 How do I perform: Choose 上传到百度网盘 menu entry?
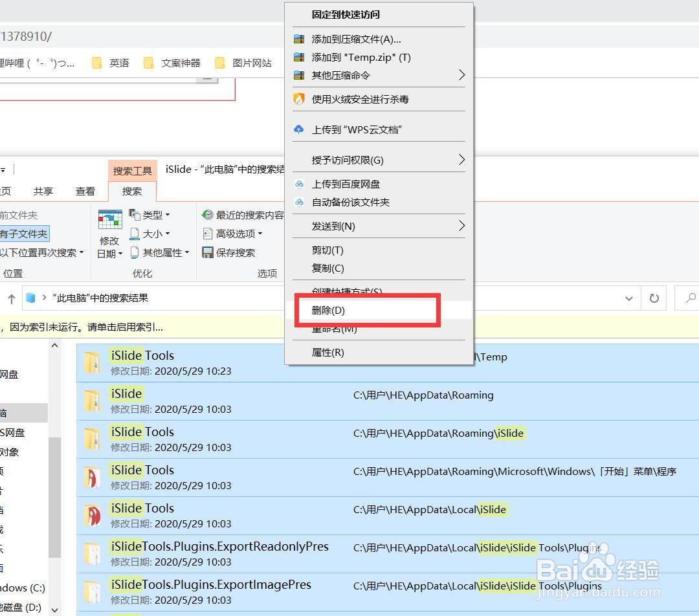(379, 184)
